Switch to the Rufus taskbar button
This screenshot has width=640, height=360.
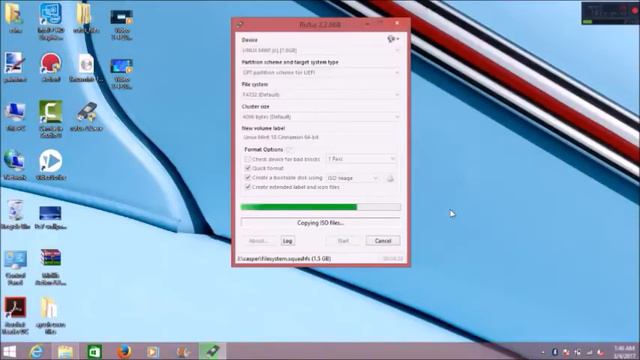212,351
